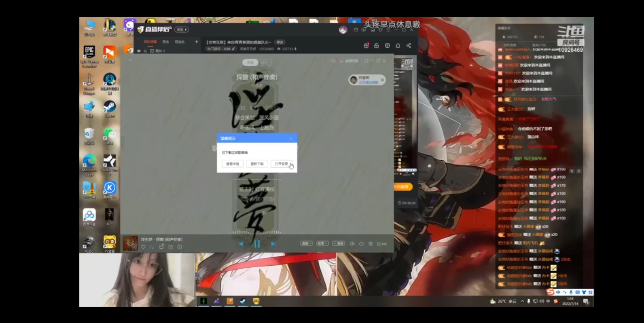Click the 类型 pill next to 直播伴侣 logo
This screenshot has width=644, height=323.
182,29
